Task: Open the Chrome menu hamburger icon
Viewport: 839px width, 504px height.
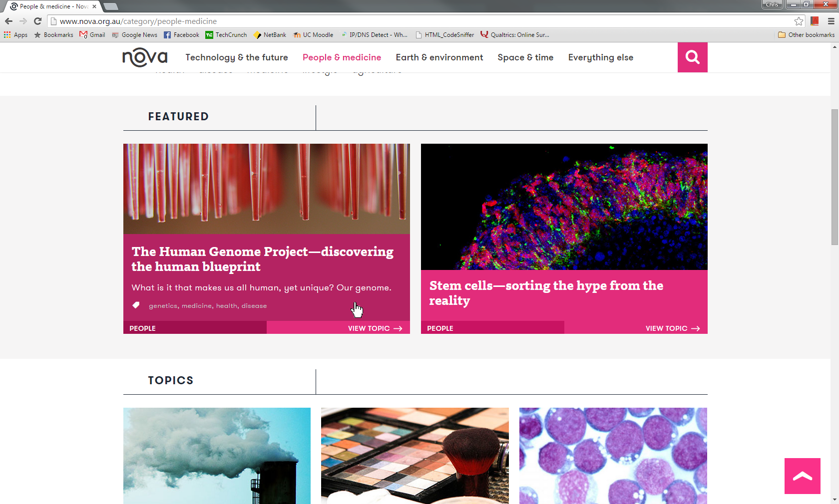Action: [831, 21]
